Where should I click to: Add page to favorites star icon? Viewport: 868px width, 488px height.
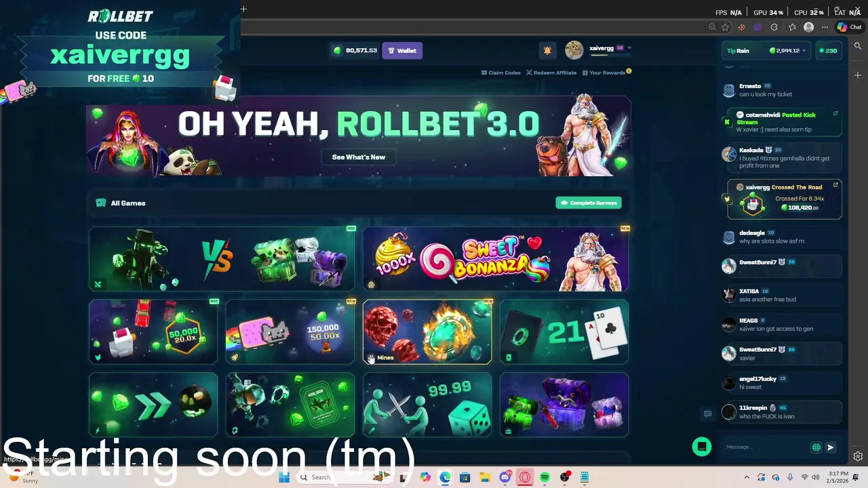726,27
